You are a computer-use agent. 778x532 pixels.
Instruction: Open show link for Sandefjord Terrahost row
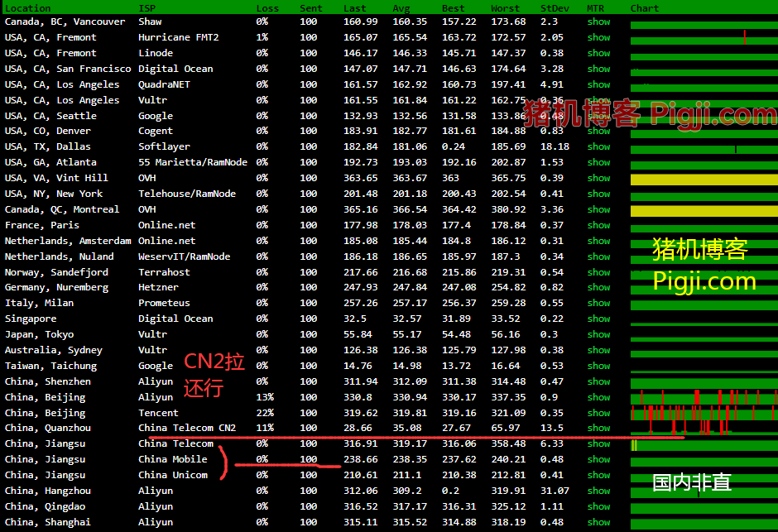point(598,272)
